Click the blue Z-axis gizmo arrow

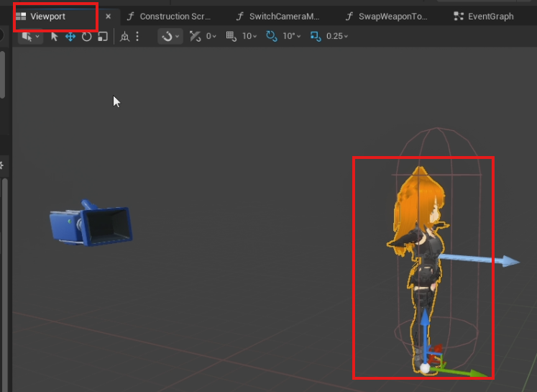coord(425,323)
